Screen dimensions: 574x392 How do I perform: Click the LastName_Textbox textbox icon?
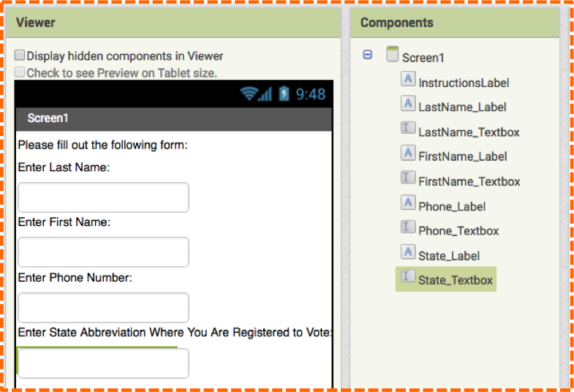coord(408,128)
